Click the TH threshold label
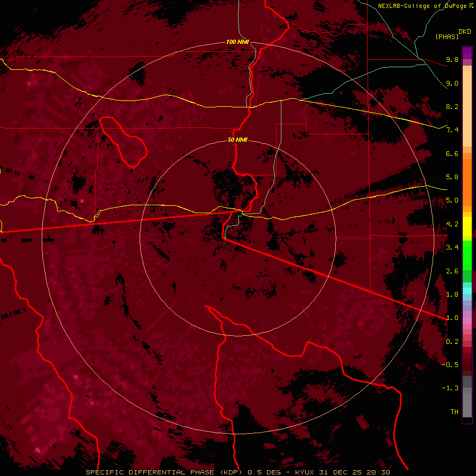476x476 pixels. pyautogui.click(x=454, y=412)
